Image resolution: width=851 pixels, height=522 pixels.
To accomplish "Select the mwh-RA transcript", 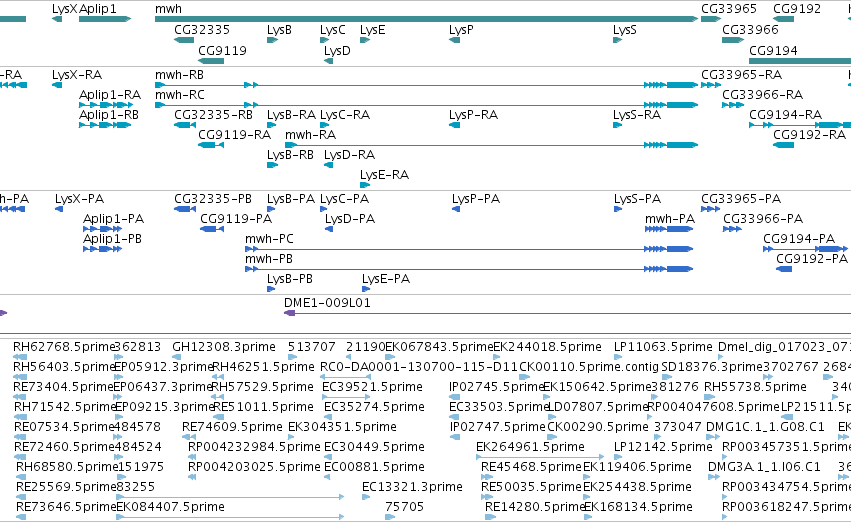I will point(491,145).
